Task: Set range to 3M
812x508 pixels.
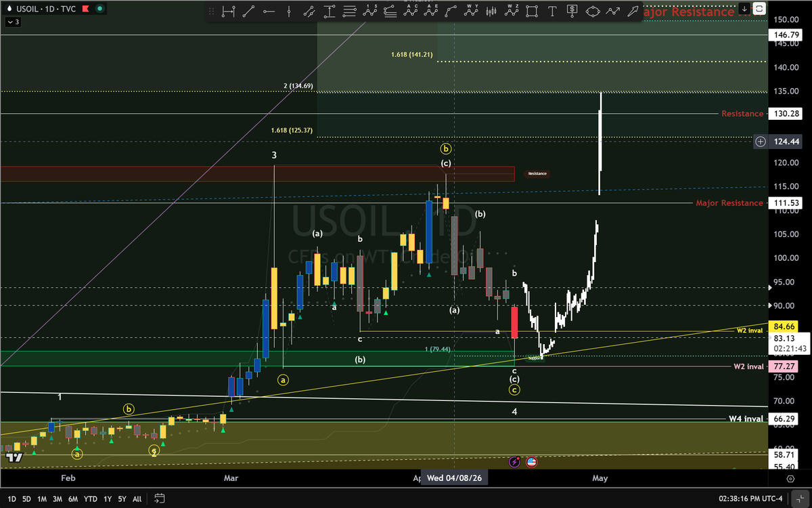Action: coord(58,499)
